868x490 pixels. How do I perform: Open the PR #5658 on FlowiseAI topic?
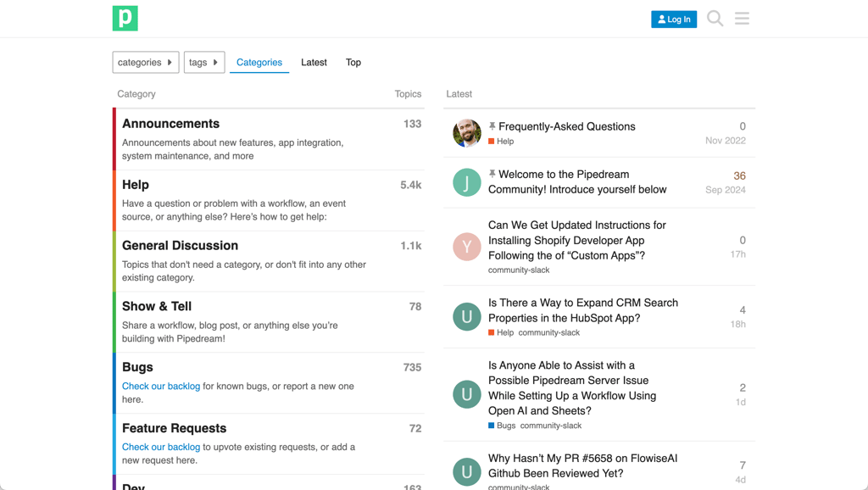point(582,465)
